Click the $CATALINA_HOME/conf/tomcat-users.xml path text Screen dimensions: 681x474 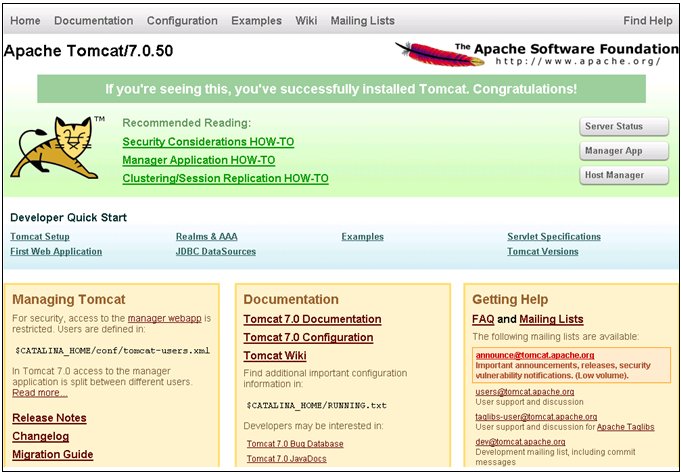[x=112, y=351]
